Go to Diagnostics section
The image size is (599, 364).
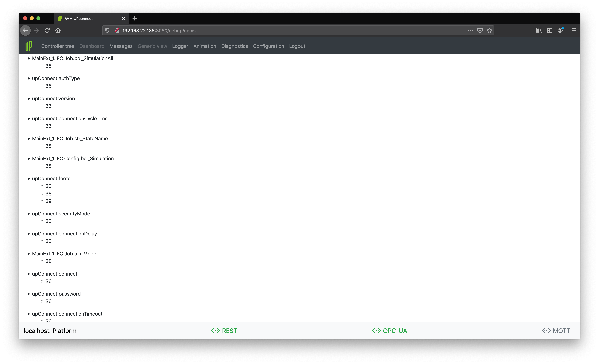tap(234, 46)
